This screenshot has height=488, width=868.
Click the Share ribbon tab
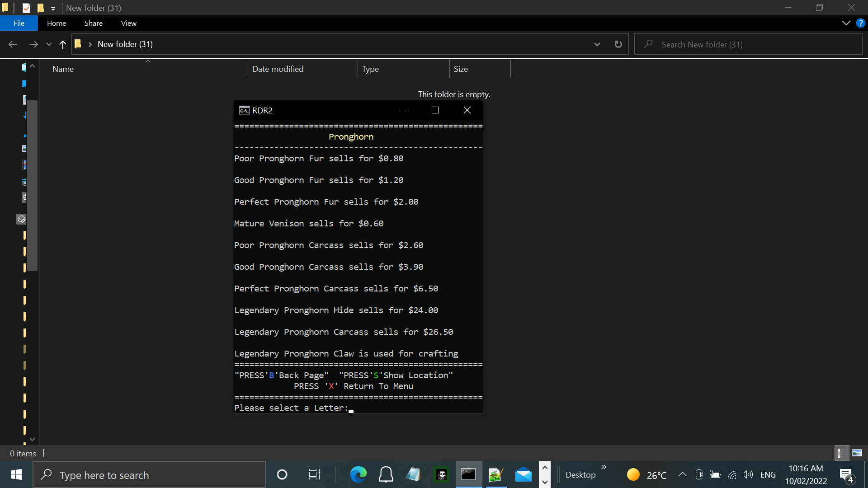[93, 23]
